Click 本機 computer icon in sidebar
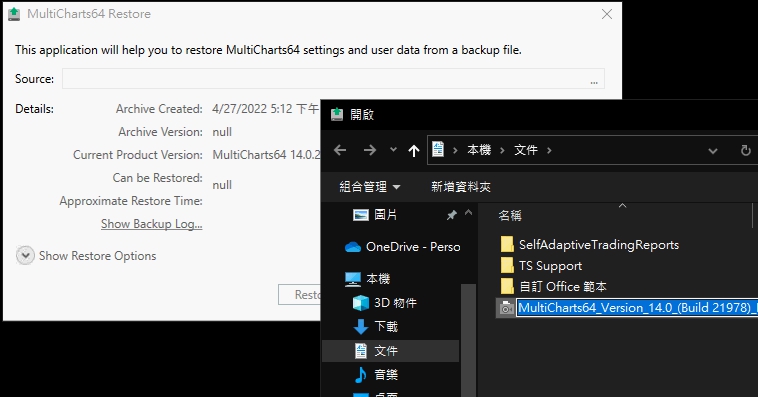758x397 pixels. point(353,279)
